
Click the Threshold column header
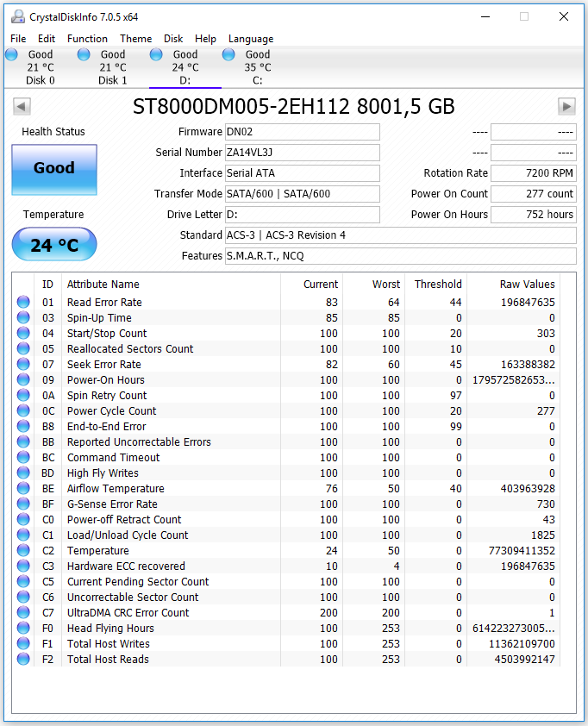435,285
